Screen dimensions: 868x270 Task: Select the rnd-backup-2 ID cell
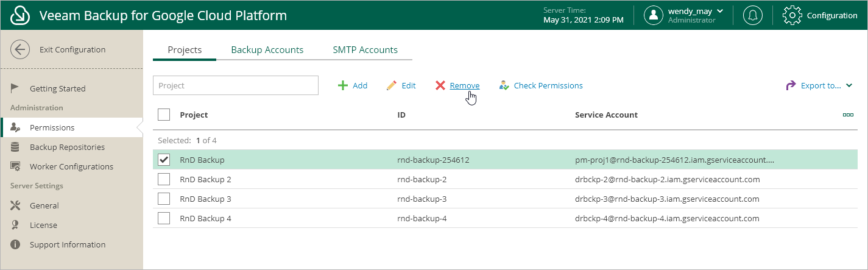click(422, 179)
